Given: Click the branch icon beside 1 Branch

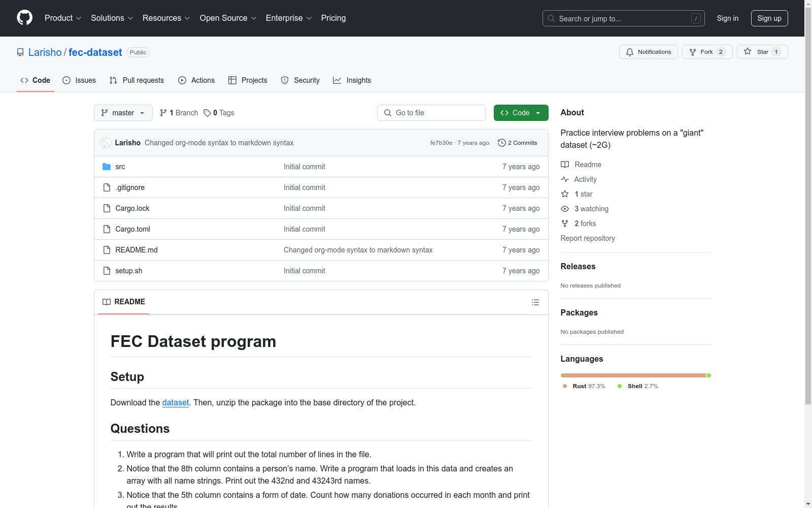Looking at the screenshot, I should (x=163, y=113).
